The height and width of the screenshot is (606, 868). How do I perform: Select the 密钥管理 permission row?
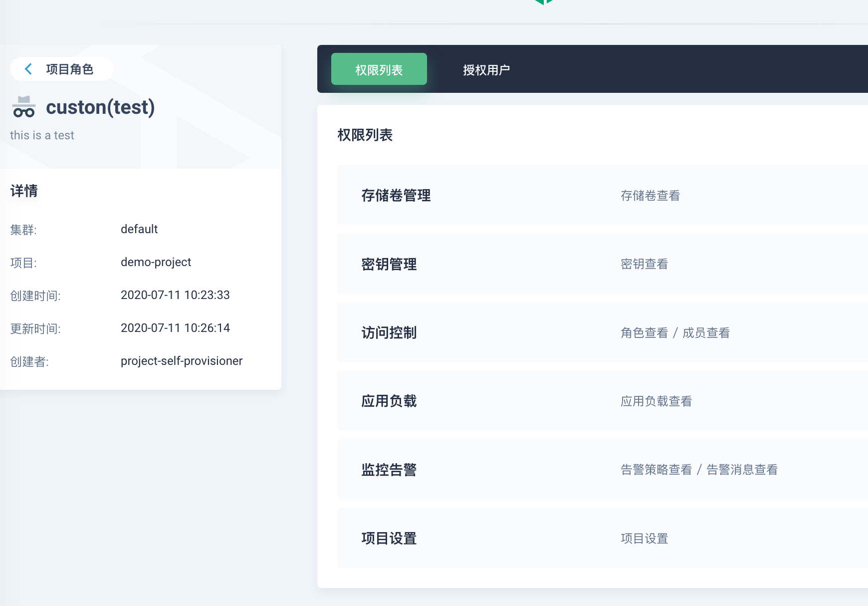[x=603, y=264]
